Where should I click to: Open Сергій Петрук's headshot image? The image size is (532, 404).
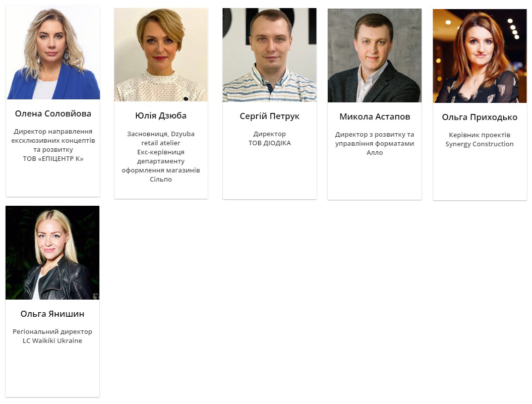(269, 55)
